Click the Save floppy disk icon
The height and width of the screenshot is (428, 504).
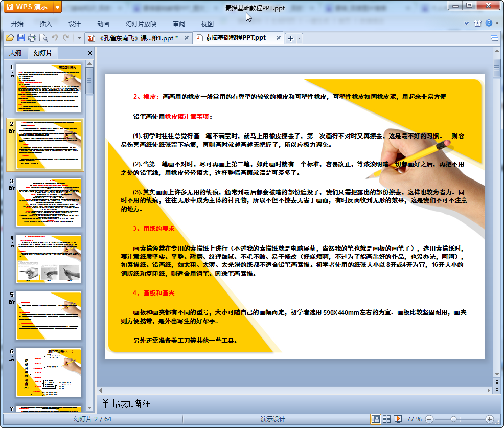tap(21, 38)
